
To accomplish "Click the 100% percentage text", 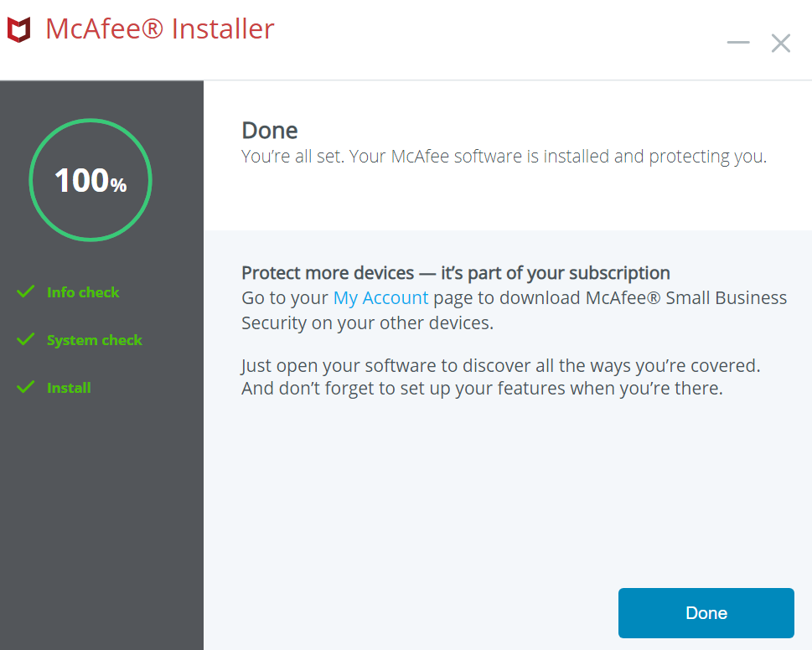I will point(90,179).
